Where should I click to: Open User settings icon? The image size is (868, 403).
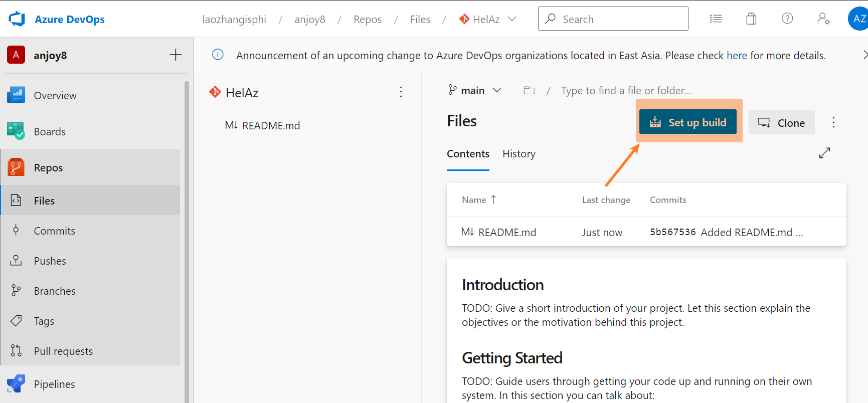click(823, 19)
